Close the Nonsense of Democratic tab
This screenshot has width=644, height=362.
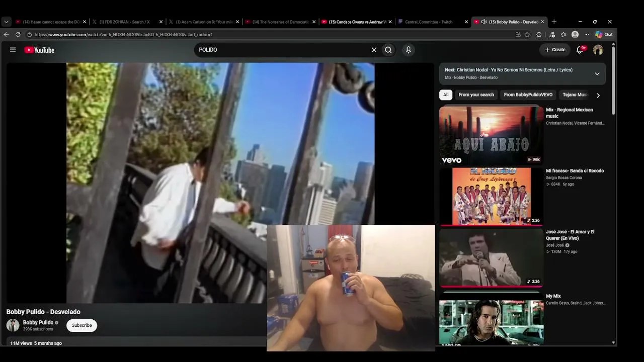coord(314,22)
